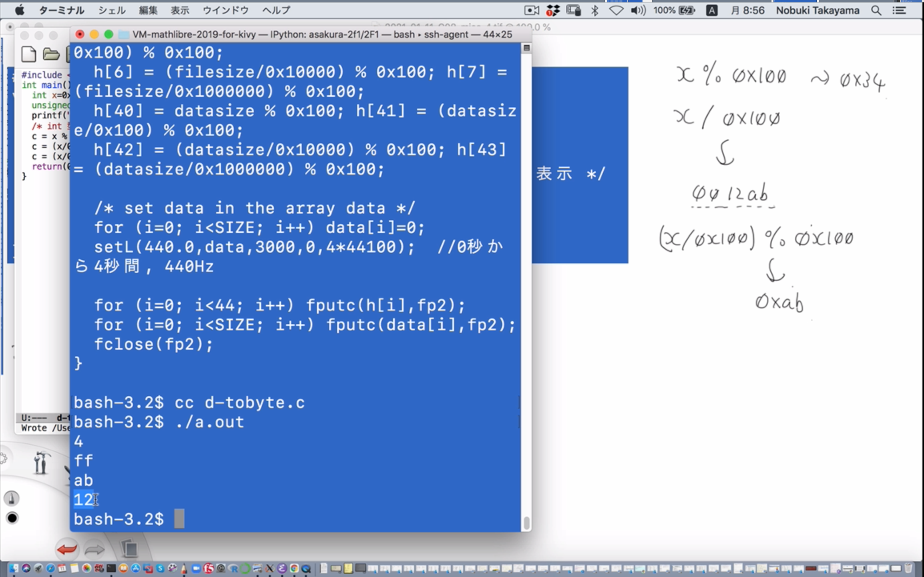Click the black color swatch in drawing app
924x577 pixels.
click(x=12, y=518)
